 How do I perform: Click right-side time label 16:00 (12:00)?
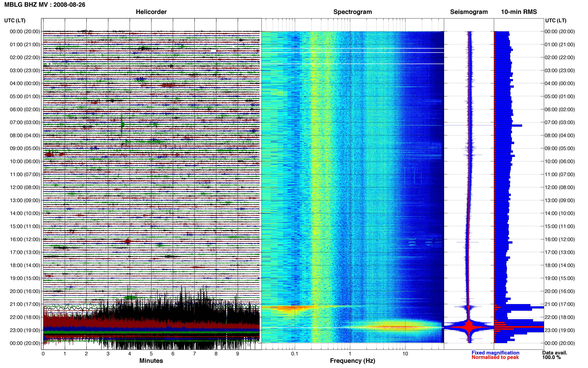(x=560, y=239)
